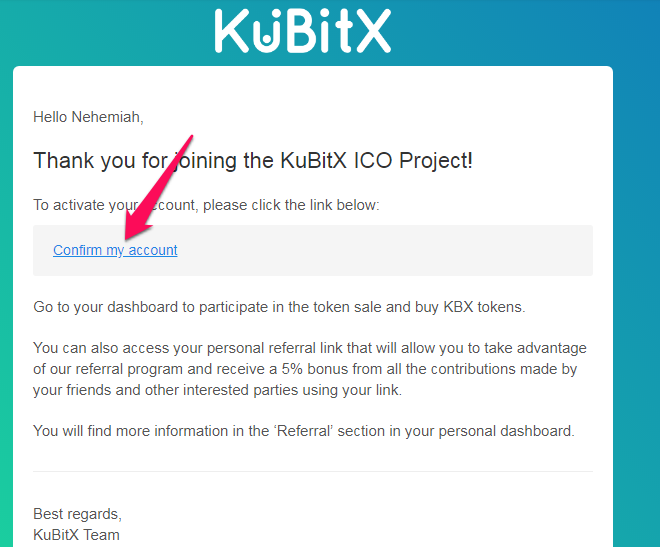Click the KuBitX ICO Project! heading text
Screen dimensions: 660x547
[376, 161]
